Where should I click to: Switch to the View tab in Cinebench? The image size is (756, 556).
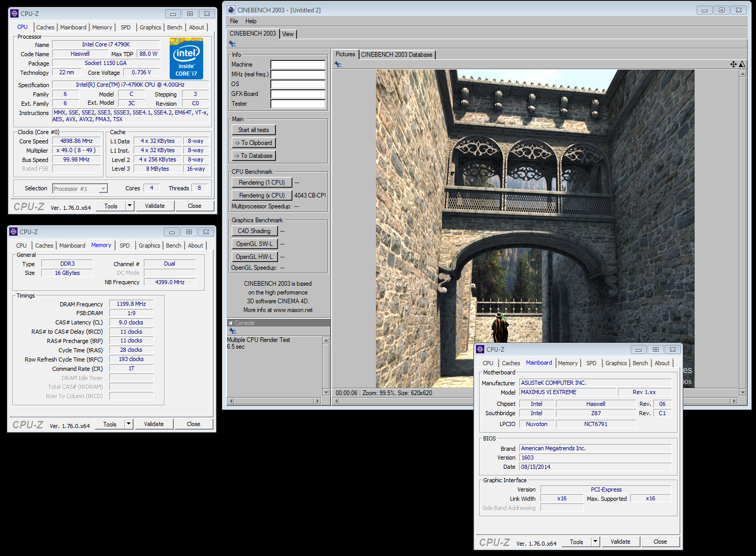(x=288, y=34)
